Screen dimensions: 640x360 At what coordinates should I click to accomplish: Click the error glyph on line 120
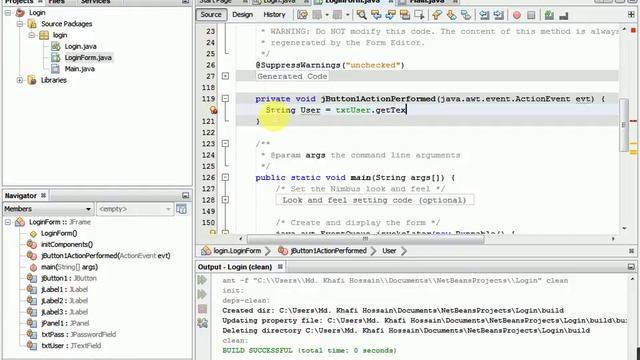213,110
